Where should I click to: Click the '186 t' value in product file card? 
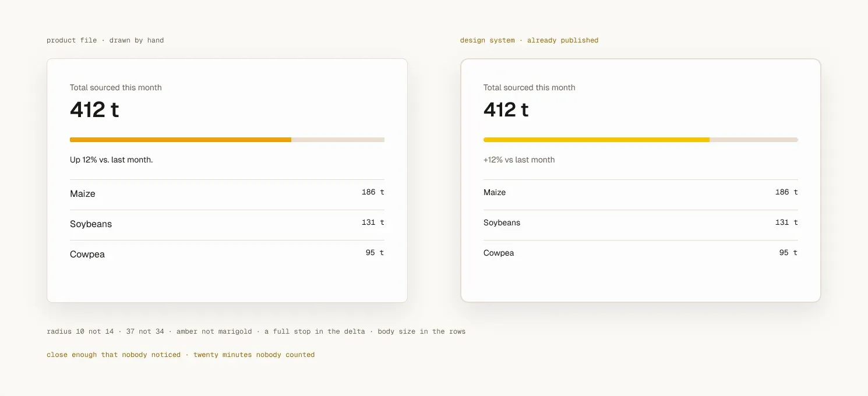point(373,192)
